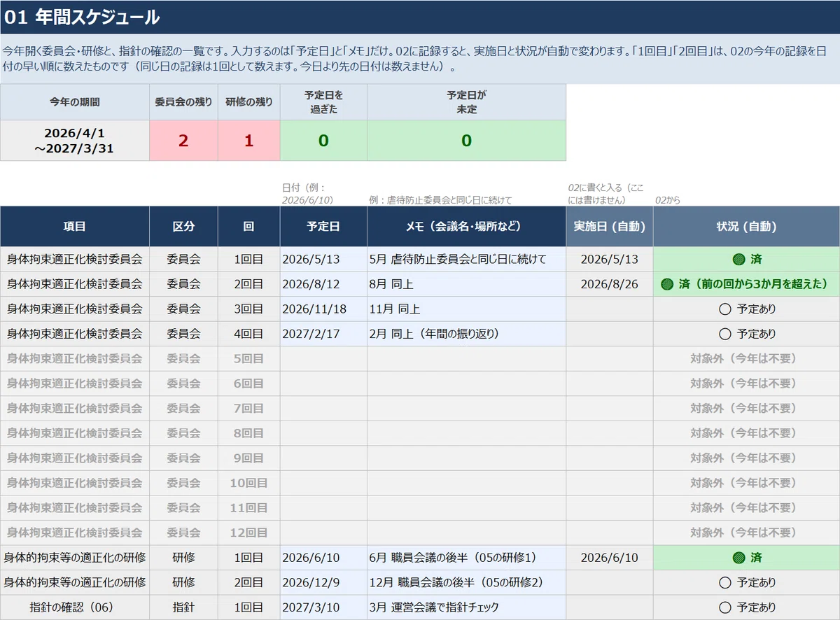
Task: Edit the memo "5月 虐待防止委員会と同じ日に続けて"
Action: click(466, 259)
